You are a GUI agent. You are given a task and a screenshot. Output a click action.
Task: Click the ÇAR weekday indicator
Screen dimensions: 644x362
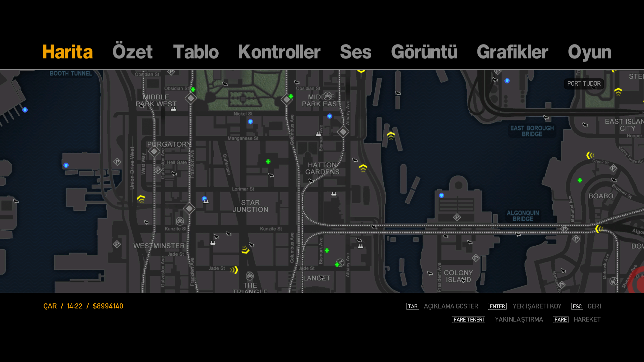50,306
